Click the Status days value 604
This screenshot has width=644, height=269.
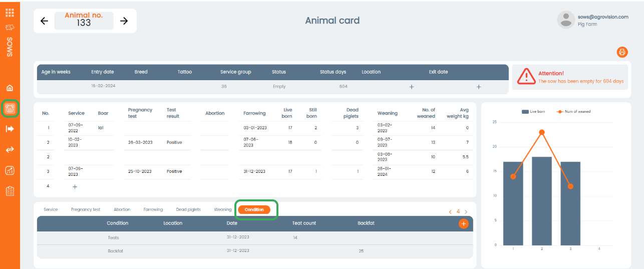coord(343,87)
